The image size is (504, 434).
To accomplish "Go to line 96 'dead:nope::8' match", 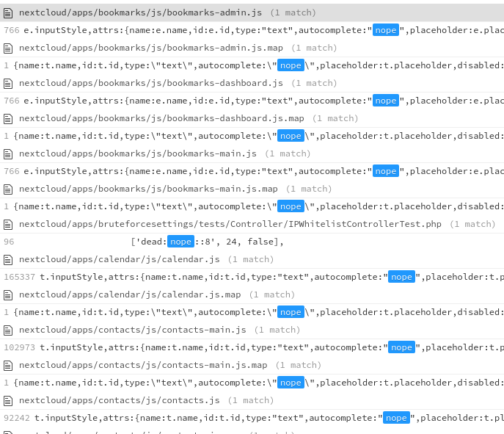I will coord(252,242).
